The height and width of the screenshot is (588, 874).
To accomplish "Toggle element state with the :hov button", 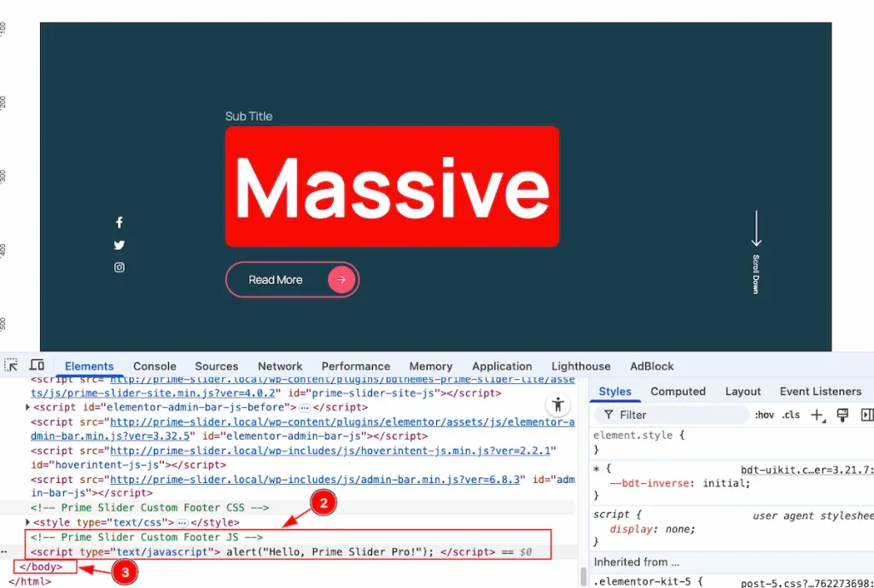I will pyautogui.click(x=765, y=415).
